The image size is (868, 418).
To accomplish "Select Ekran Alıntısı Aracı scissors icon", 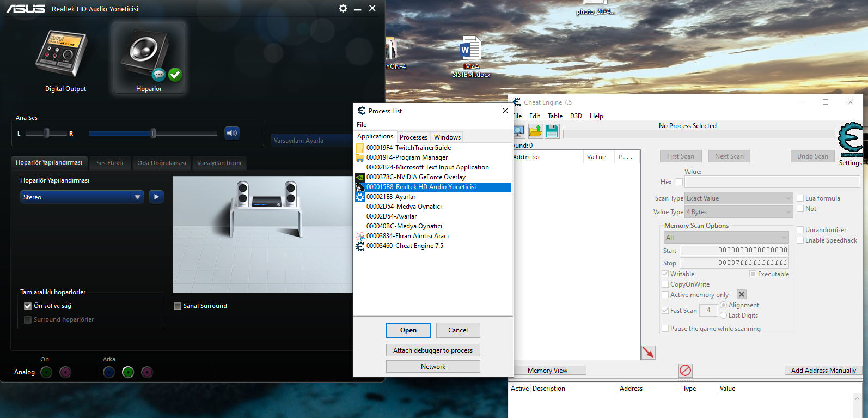I will point(360,236).
